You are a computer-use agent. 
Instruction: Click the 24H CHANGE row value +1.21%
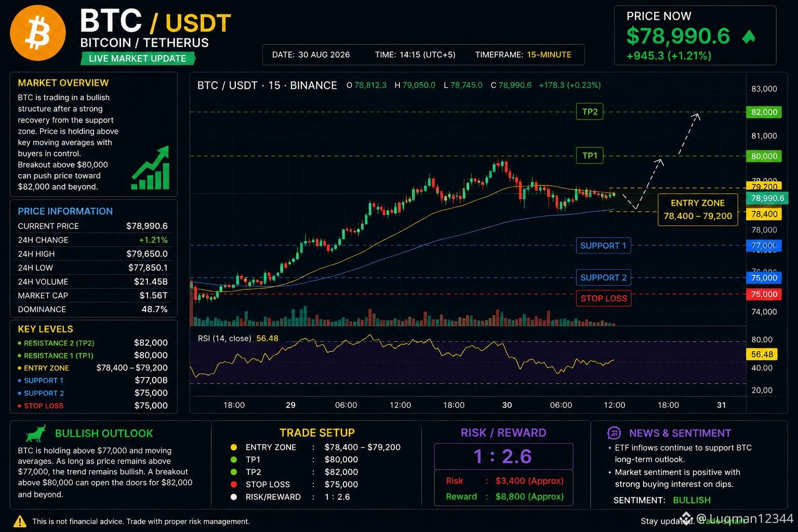pyautogui.click(x=153, y=240)
